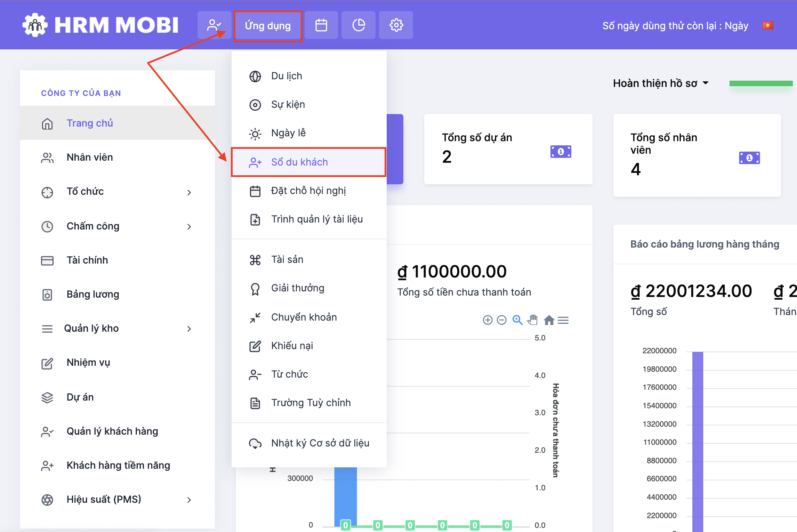Image resolution: width=797 pixels, height=532 pixels.
Task: Open Nhiệm vụ in sidebar
Action: pyautogui.click(x=118, y=362)
